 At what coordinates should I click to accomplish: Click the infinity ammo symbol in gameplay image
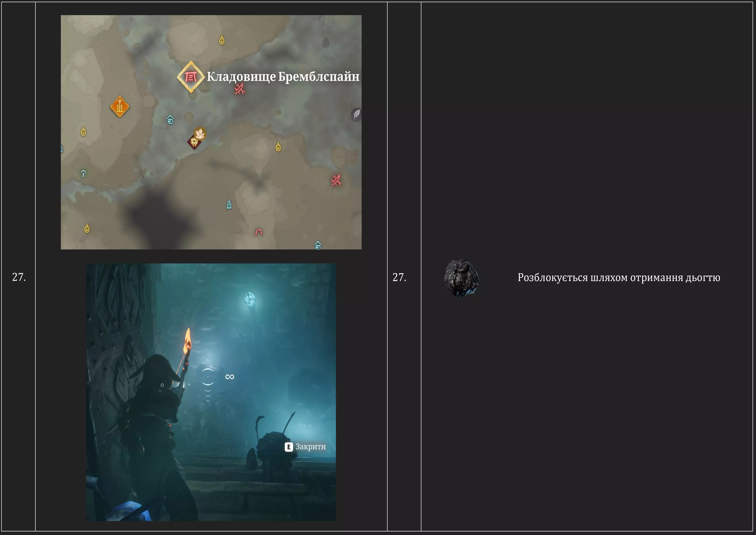coord(230,377)
